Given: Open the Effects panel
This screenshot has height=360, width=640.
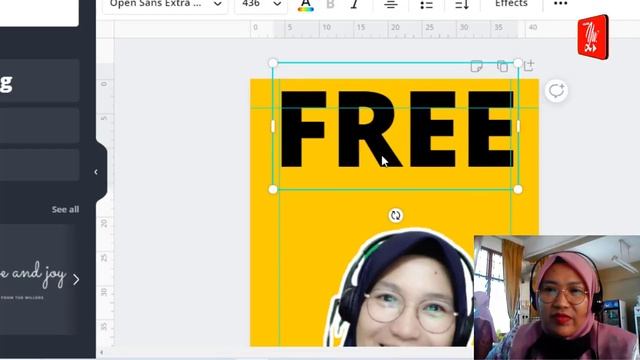Looking at the screenshot, I should [511, 4].
